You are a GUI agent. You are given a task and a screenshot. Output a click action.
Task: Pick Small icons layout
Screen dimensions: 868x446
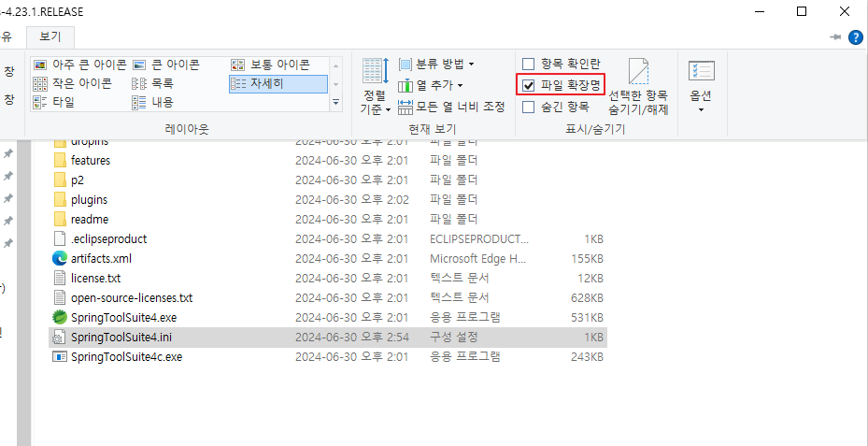[73, 83]
